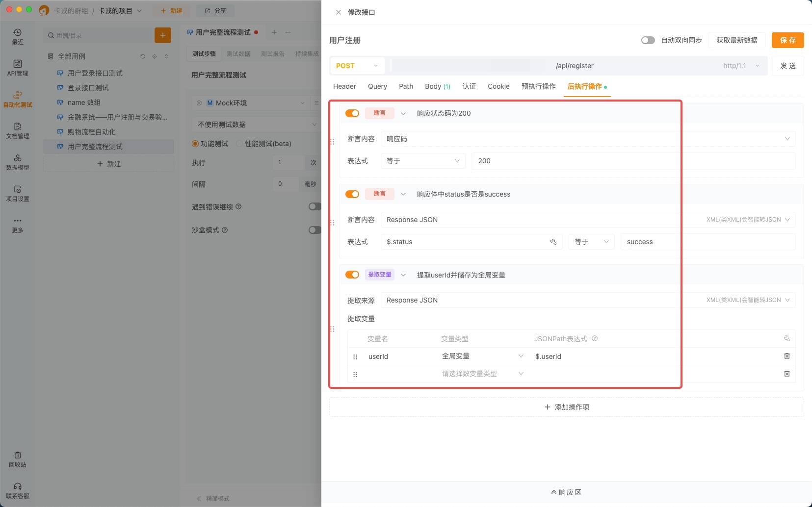The width and height of the screenshot is (812, 507).
Task: Open 自动化测试 sidebar section
Action: click(18, 99)
